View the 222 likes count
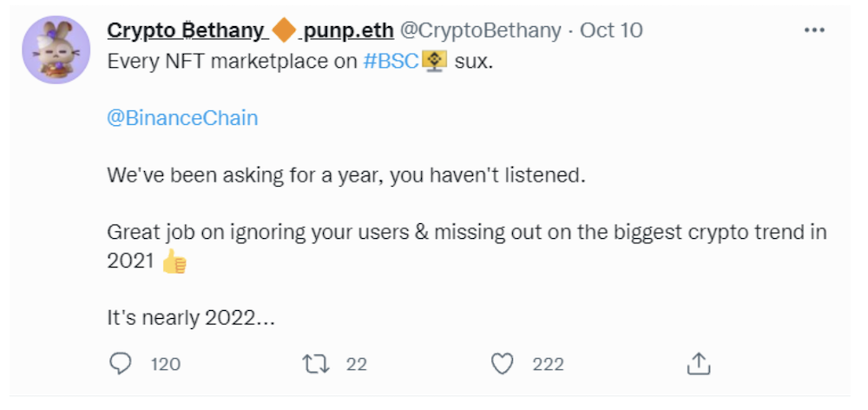The image size is (868, 410). tap(548, 365)
